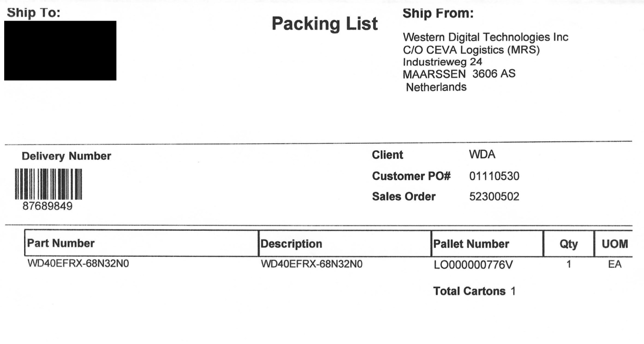Click the Client value WDA

pos(482,154)
